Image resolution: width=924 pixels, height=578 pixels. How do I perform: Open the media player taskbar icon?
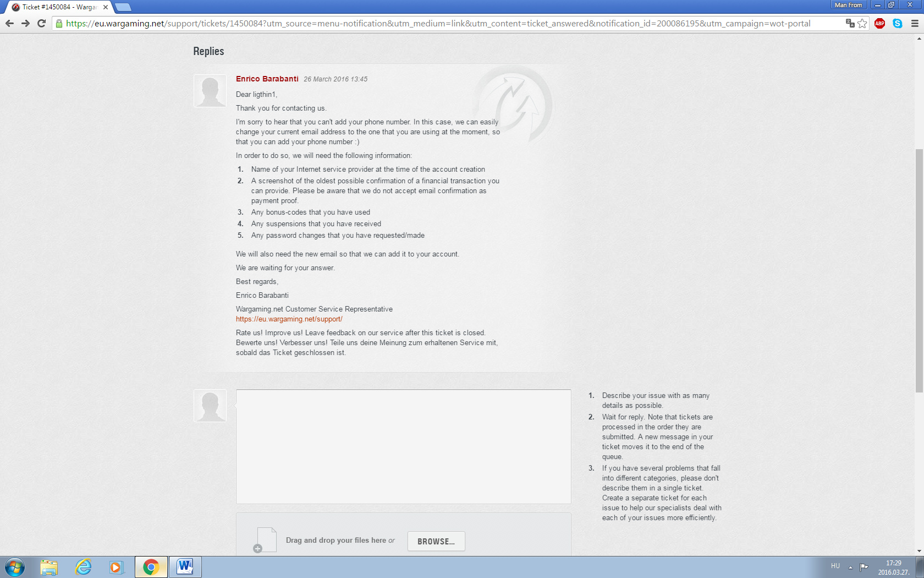(116, 567)
